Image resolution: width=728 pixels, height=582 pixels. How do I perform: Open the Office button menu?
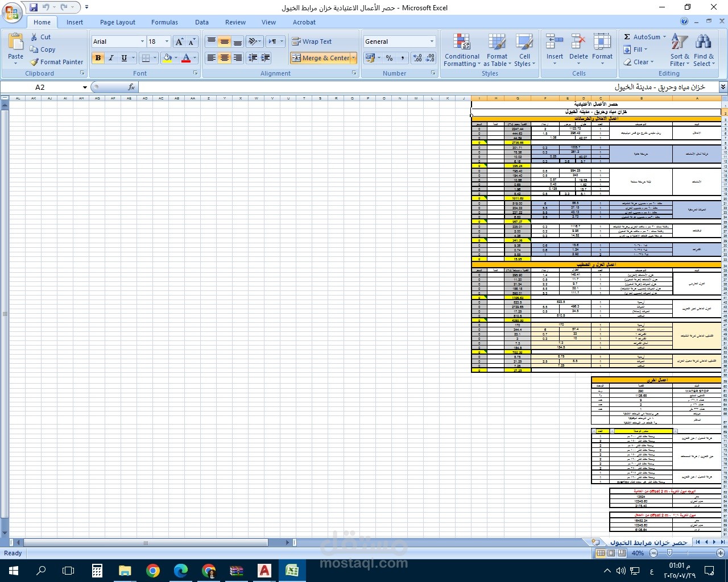[x=12, y=12]
